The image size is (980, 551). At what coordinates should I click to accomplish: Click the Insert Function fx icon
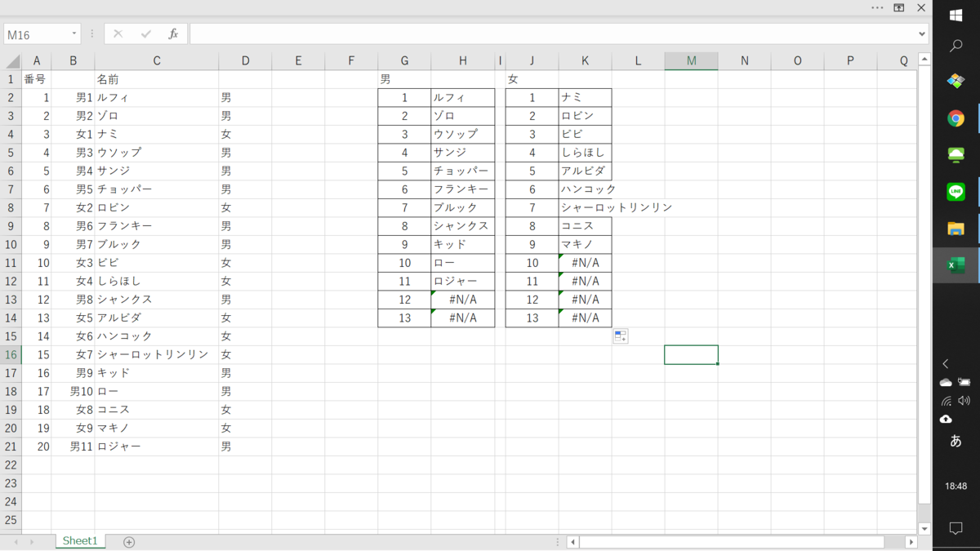tap(173, 34)
